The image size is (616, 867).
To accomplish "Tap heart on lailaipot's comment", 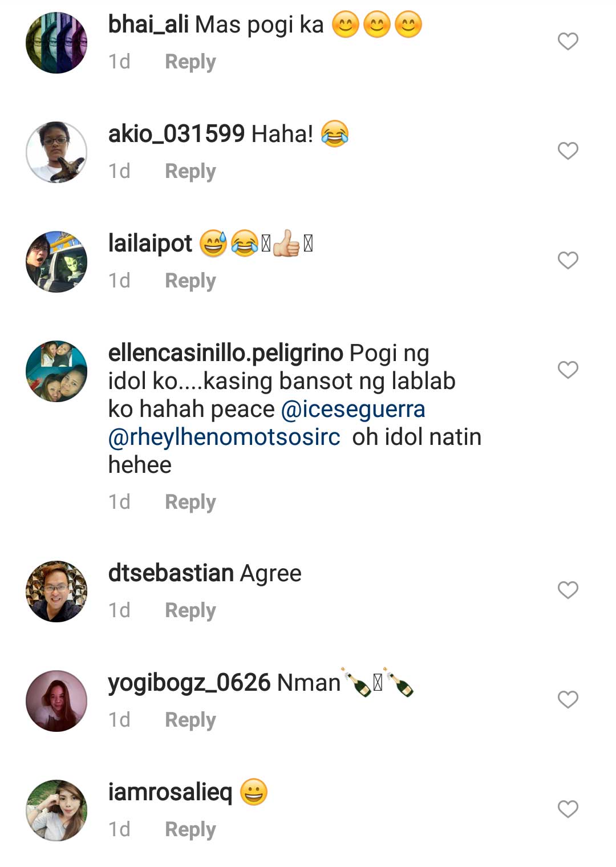I will point(568,261).
